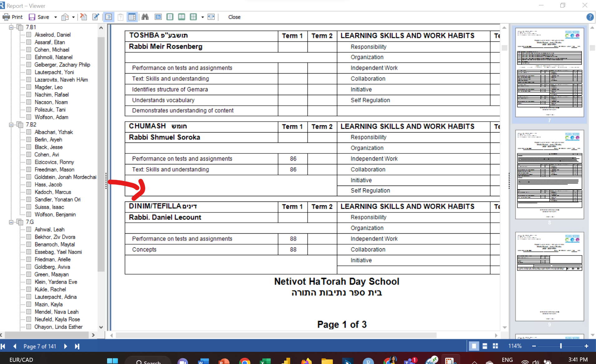
Task: Click the send report by mail icon
Action: click(65, 17)
